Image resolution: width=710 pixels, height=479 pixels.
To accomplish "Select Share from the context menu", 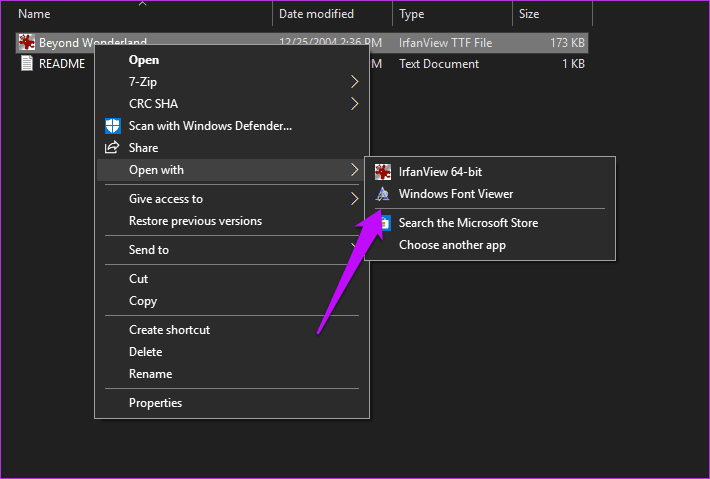I will (x=232, y=148).
